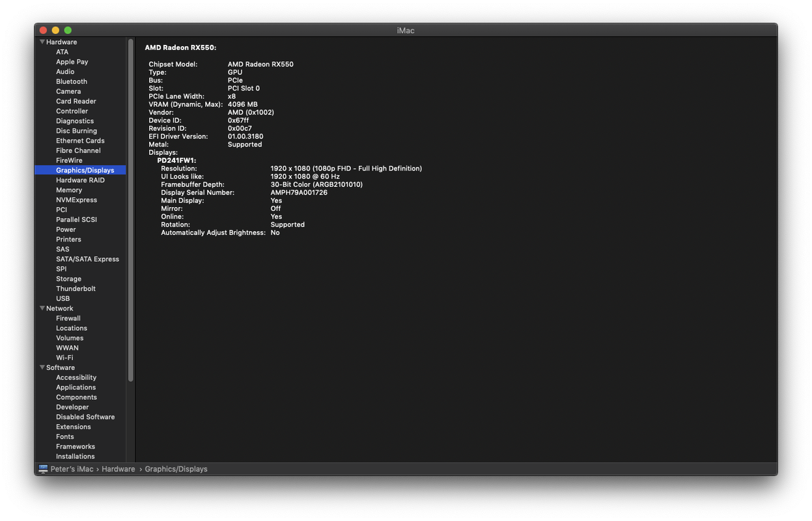Screen dimensions: 812x521
Task: Select Hardware RAID in sidebar
Action: 80,180
